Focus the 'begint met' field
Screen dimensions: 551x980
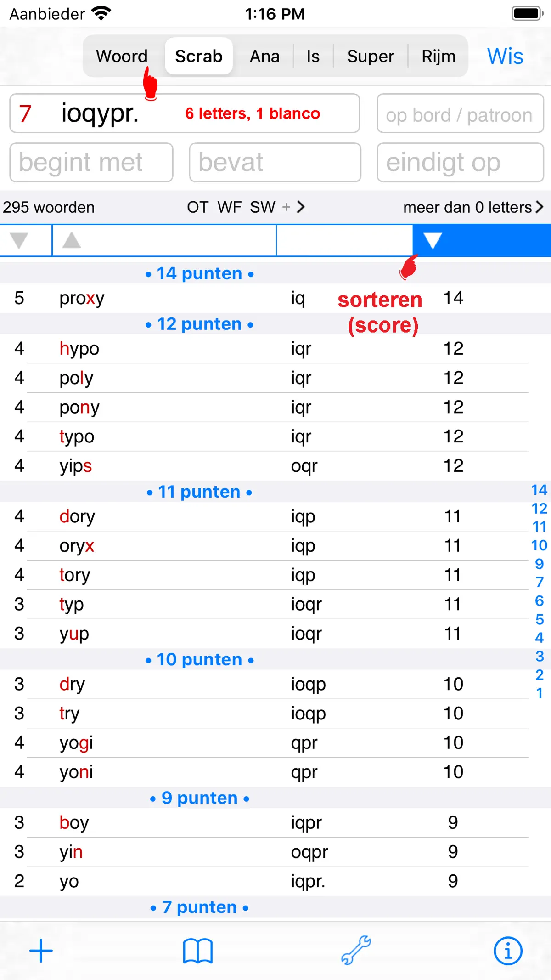[x=91, y=162]
